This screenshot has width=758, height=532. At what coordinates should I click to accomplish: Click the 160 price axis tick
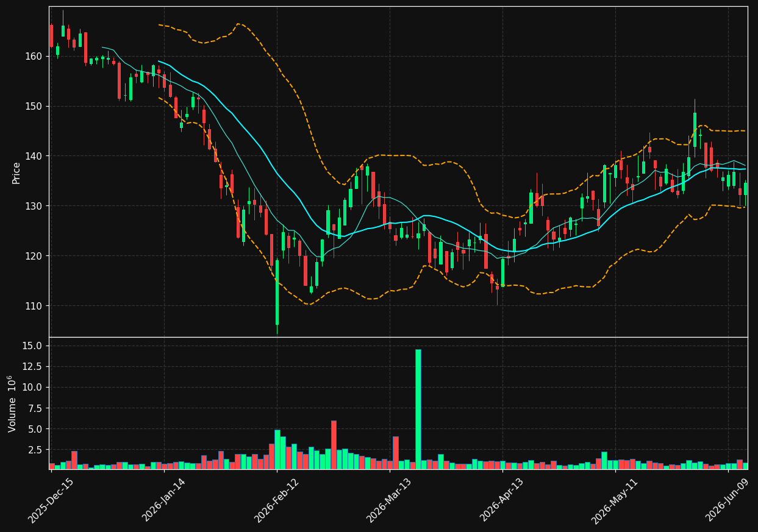[34, 56]
